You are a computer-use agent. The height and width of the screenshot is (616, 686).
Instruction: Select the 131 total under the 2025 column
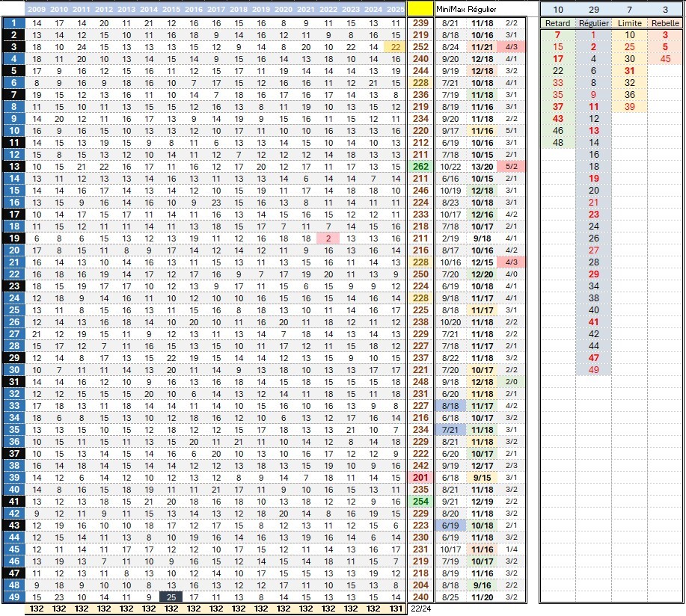coord(395,609)
